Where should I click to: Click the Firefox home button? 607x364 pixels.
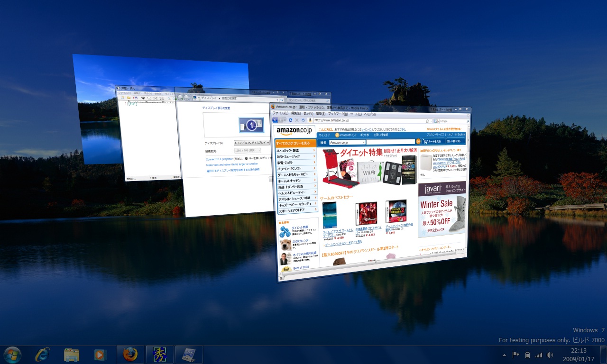(x=303, y=120)
